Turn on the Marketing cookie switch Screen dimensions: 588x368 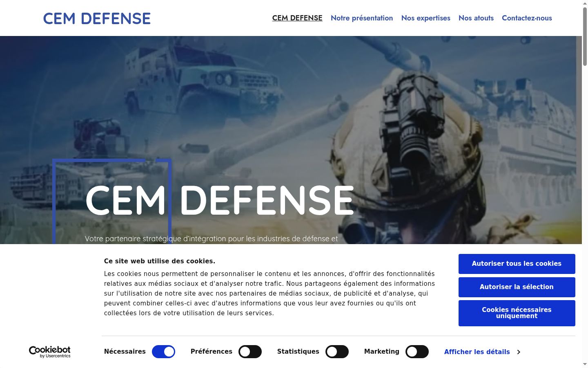(417, 352)
